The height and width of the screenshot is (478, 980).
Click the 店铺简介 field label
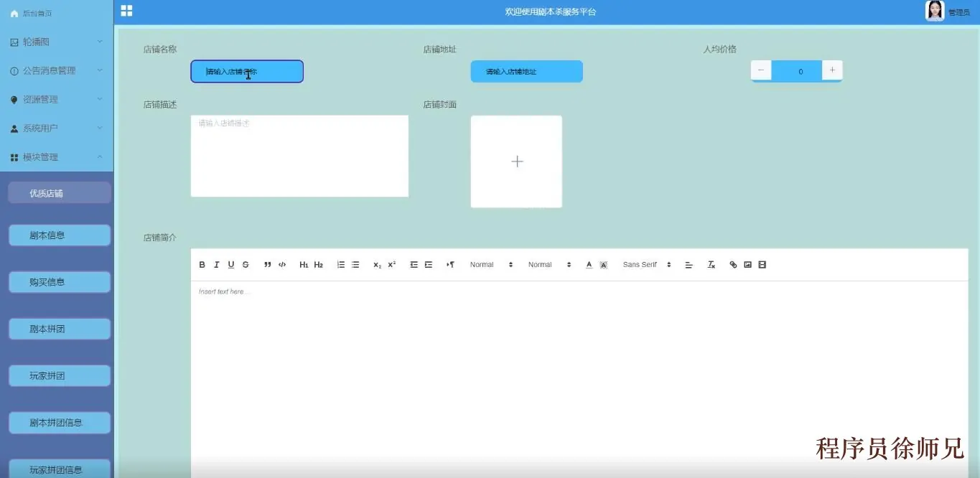pyautogui.click(x=160, y=238)
